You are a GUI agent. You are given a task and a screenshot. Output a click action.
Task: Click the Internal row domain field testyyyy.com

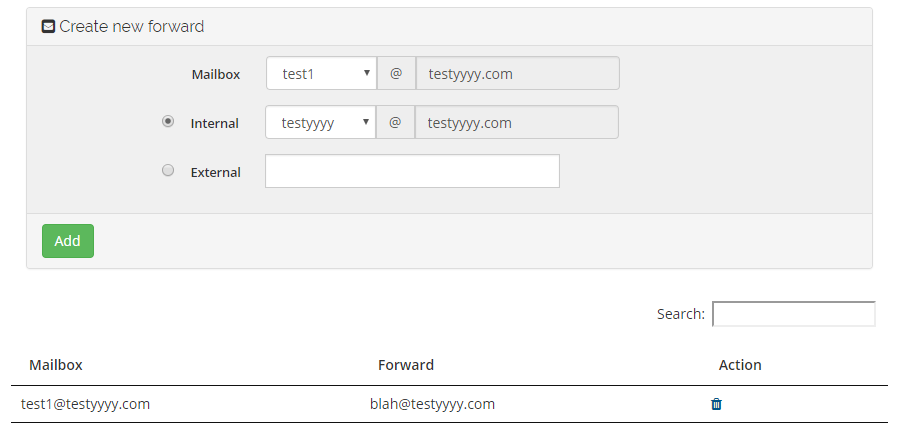(517, 123)
